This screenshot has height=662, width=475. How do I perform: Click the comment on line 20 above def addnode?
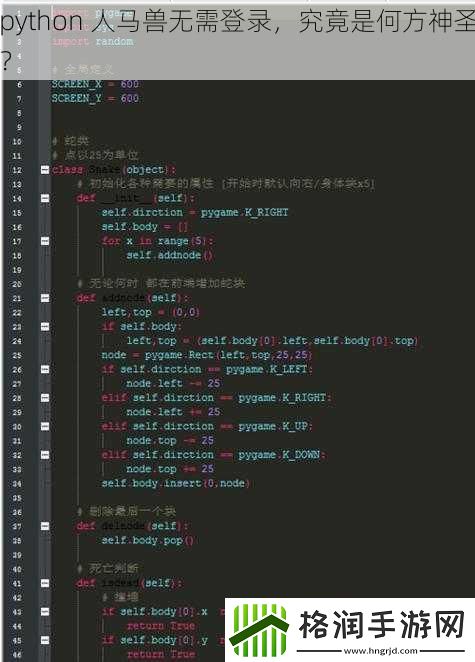point(161,283)
